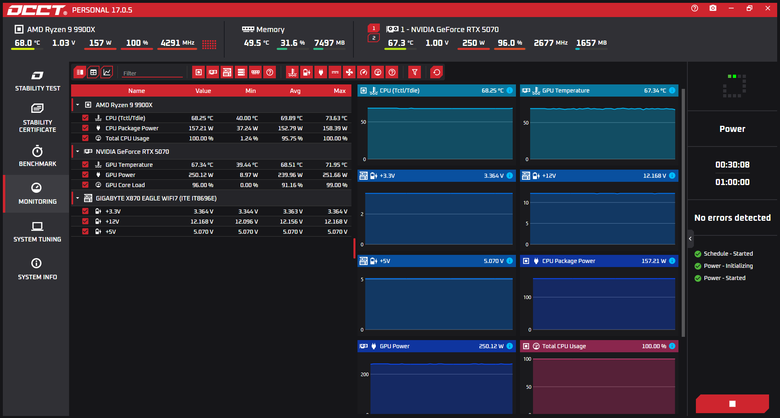This screenshot has width=780, height=418.
Task: Toggle temperature sensor type filter
Action: point(292,73)
